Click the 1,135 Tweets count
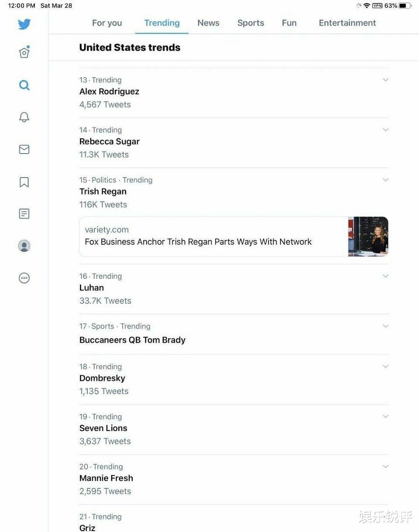The width and height of the screenshot is (419, 532). [104, 391]
